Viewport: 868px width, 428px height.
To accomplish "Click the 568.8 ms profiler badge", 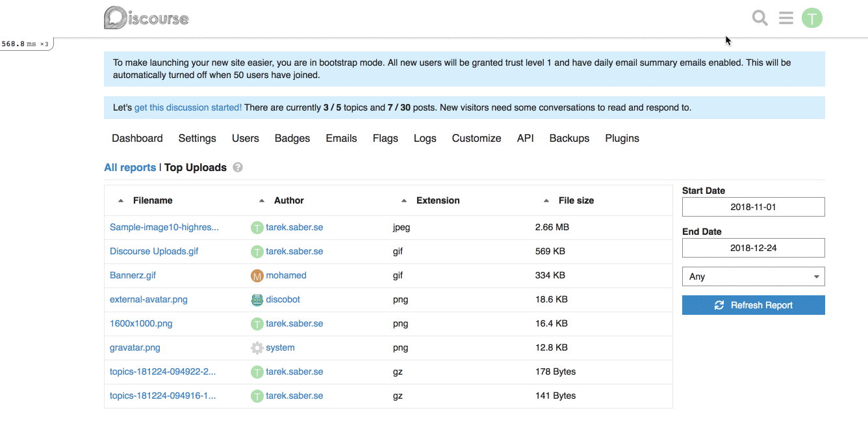I will click(x=26, y=44).
